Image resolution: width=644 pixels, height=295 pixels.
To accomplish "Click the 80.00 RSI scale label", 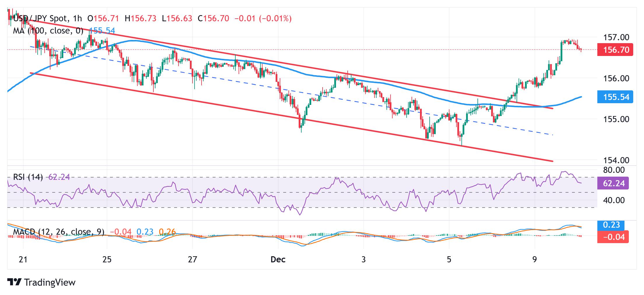I will (614, 170).
